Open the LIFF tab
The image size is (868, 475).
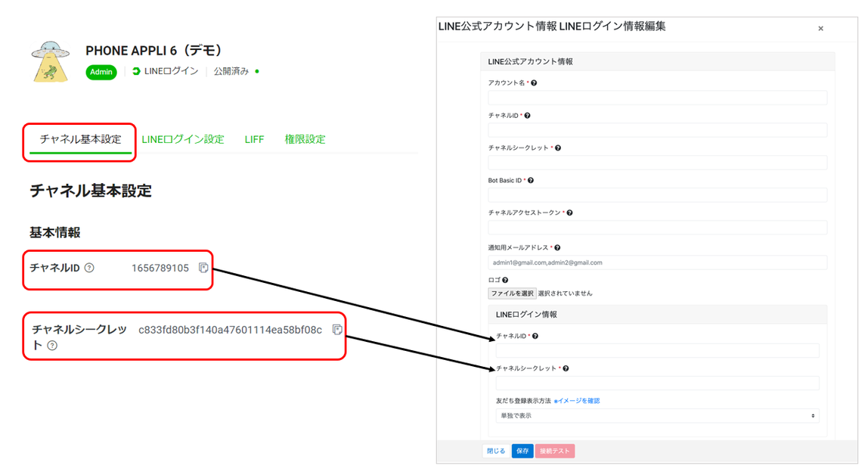click(254, 139)
